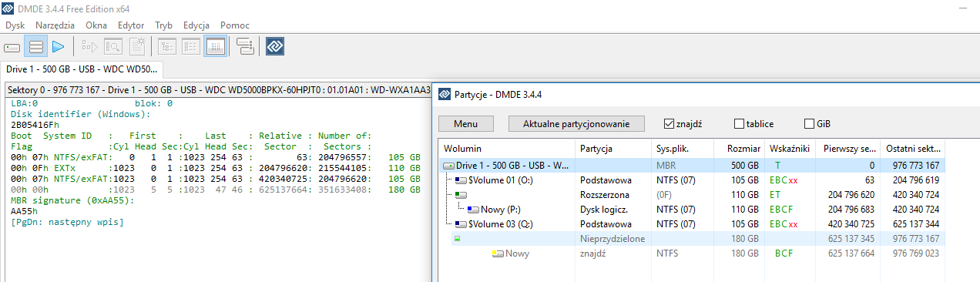This screenshot has width=980, height=282.
Task: Click the active disk editor view icon
Action: click(x=215, y=47)
